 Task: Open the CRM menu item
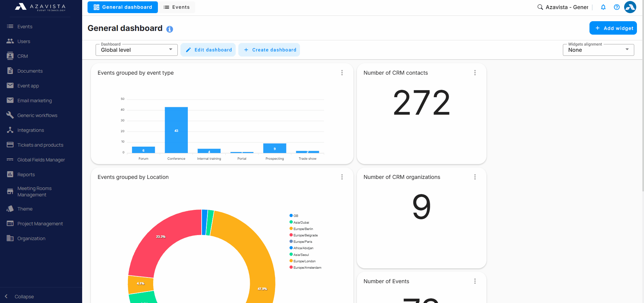point(23,56)
